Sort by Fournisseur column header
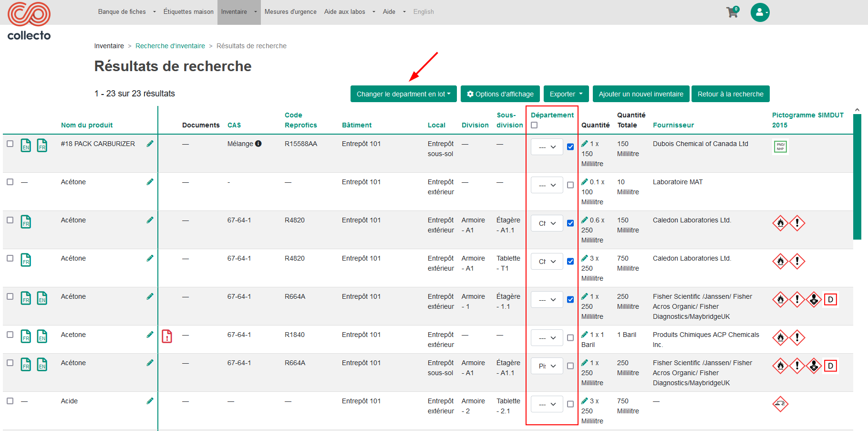 pyautogui.click(x=673, y=125)
